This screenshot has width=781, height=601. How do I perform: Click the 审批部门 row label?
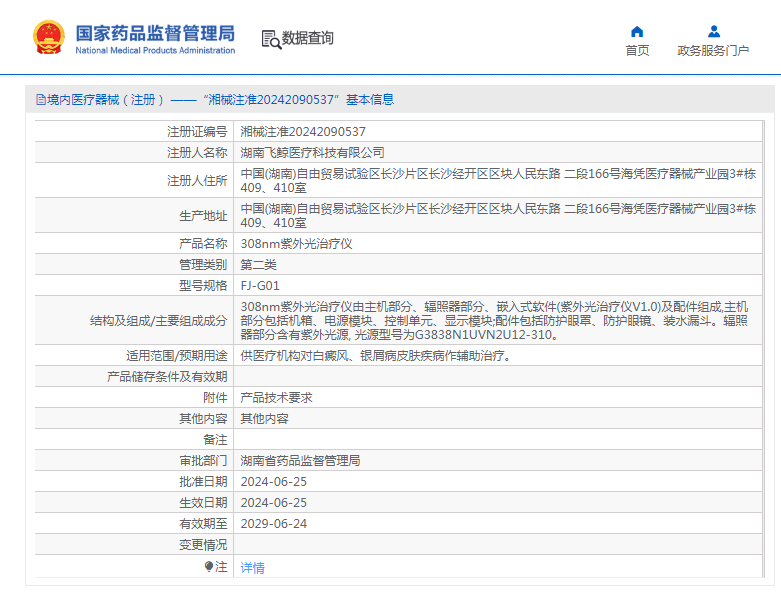[203, 461]
